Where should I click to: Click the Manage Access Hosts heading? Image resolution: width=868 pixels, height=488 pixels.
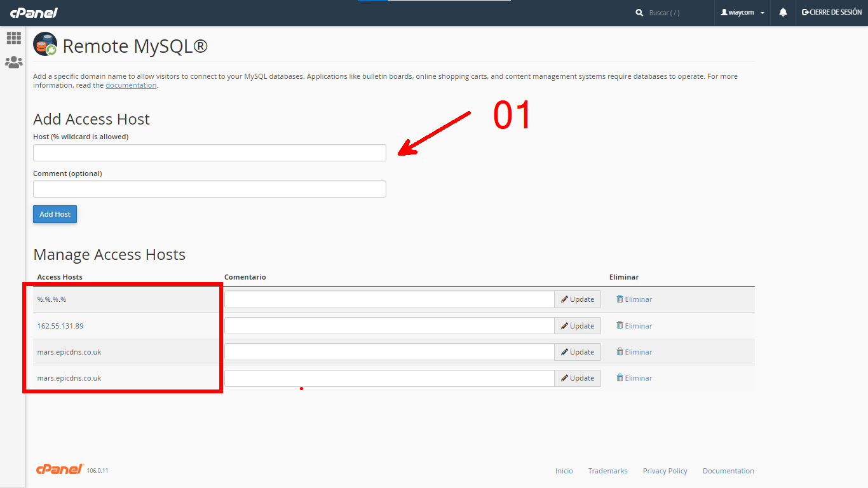109,255
